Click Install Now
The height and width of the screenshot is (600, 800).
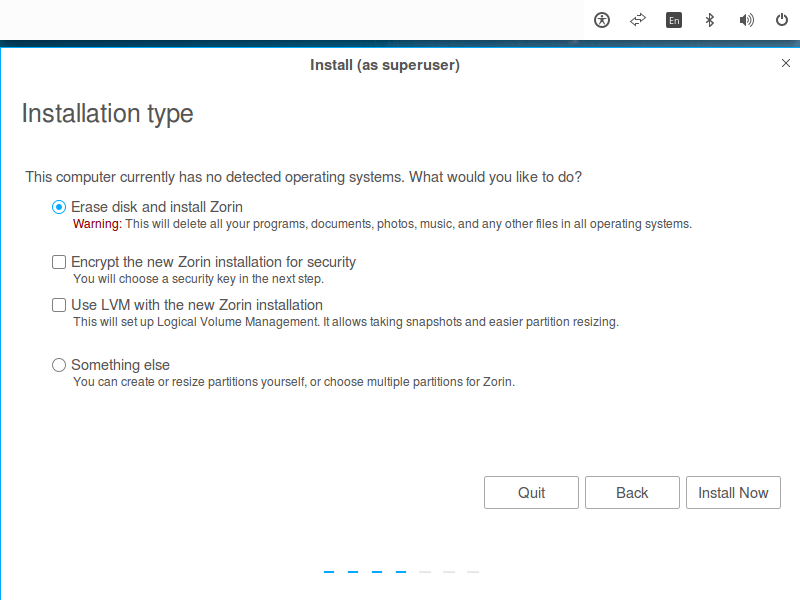click(x=733, y=492)
